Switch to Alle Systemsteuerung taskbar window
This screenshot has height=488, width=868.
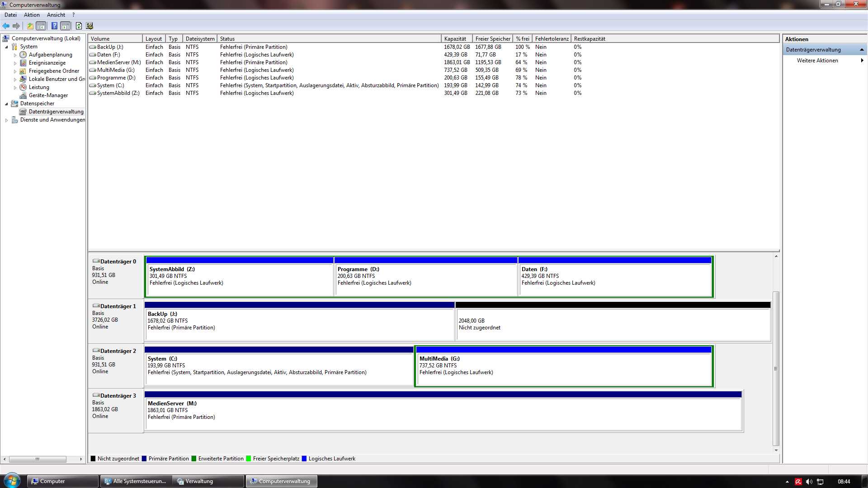click(x=136, y=481)
